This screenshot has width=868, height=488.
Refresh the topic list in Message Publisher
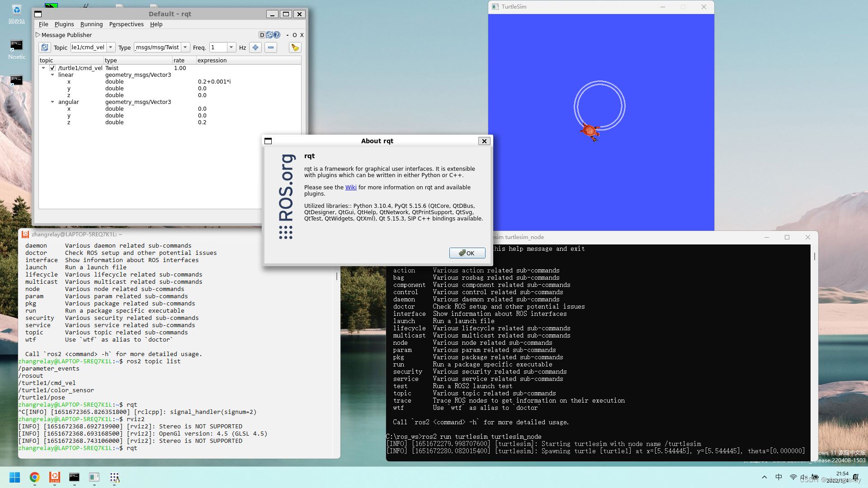(44, 47)
